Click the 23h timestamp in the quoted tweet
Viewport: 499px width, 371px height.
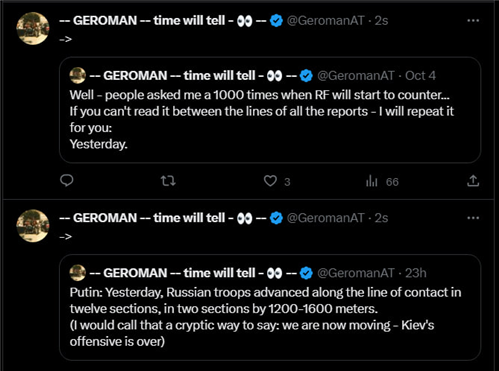pos(416,273)
